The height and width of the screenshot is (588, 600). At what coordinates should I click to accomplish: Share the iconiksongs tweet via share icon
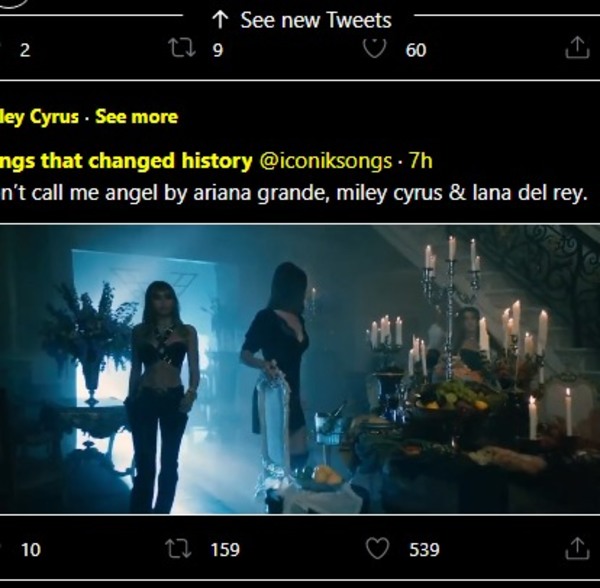pyautogui.click(x=577, y=548)
